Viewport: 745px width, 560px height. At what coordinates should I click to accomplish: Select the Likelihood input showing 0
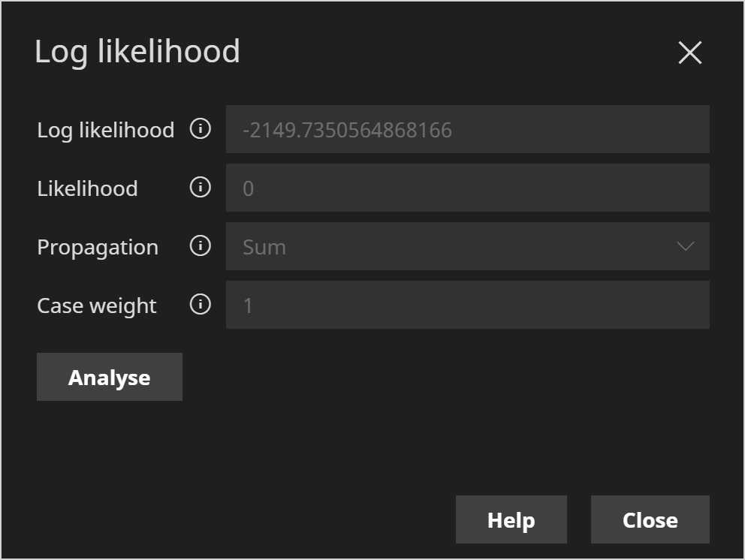tap(467, 188)
